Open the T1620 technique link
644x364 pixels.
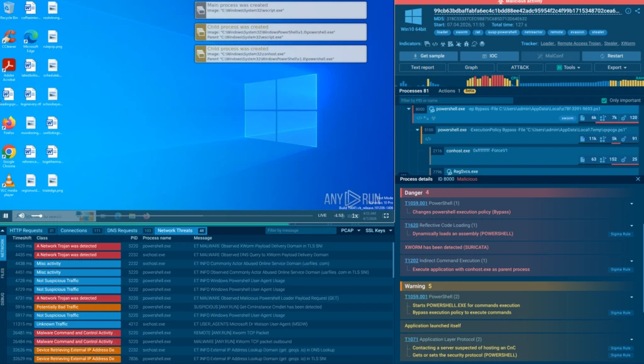[411, 225]
